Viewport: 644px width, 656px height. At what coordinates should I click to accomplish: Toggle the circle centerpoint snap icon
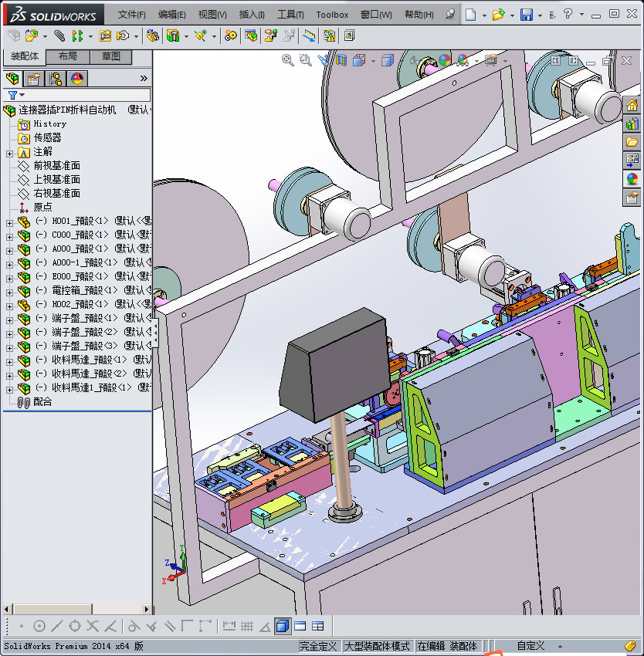click(39, 626)
